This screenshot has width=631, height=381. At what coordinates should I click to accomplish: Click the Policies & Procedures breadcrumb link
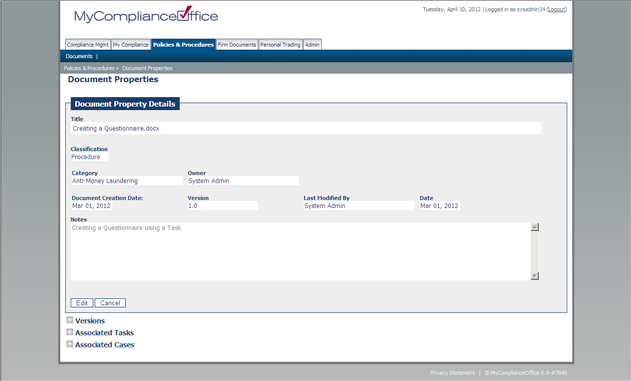pos(89,68)
